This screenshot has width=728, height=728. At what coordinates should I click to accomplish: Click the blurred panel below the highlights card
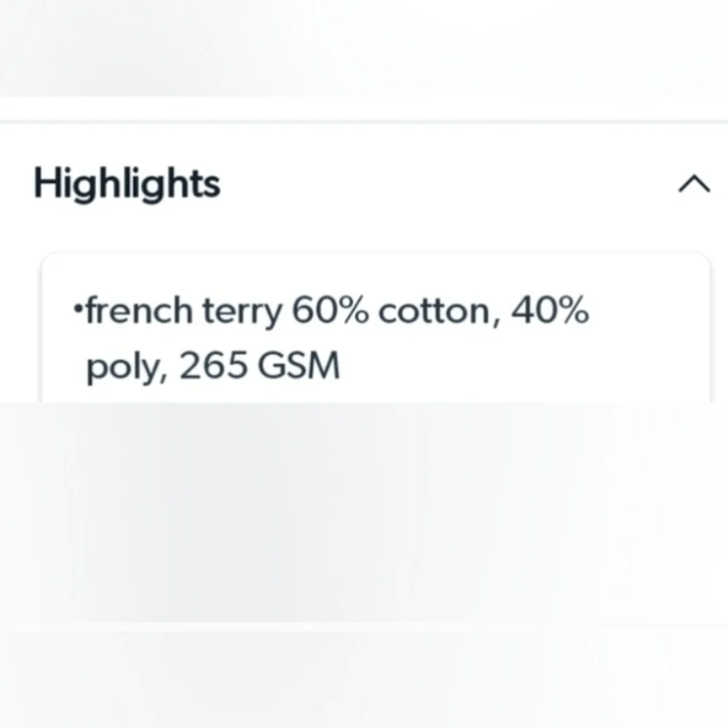(x=364, y=513)
